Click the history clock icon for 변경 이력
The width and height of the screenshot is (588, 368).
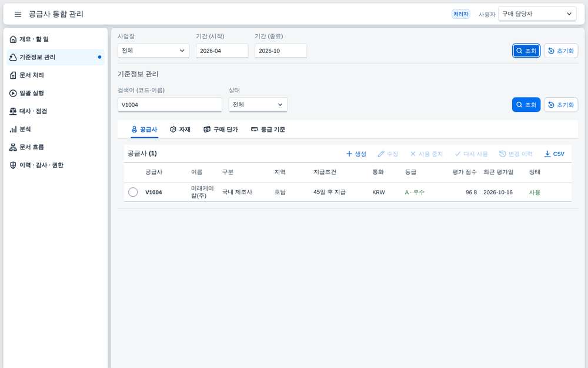point(503,154)
